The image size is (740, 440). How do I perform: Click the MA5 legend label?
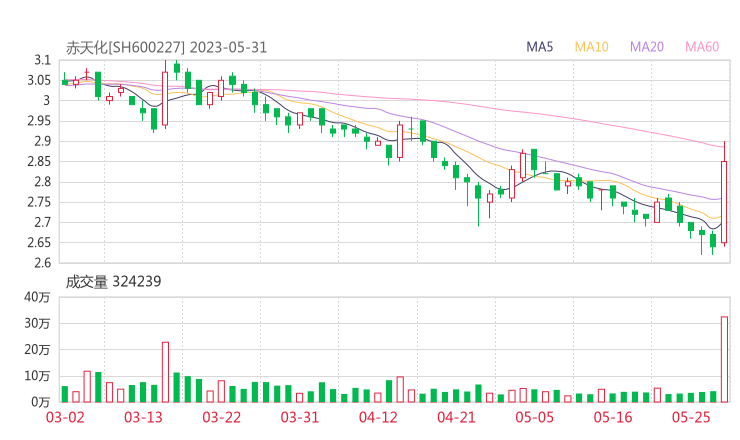[x=539, y=47]
